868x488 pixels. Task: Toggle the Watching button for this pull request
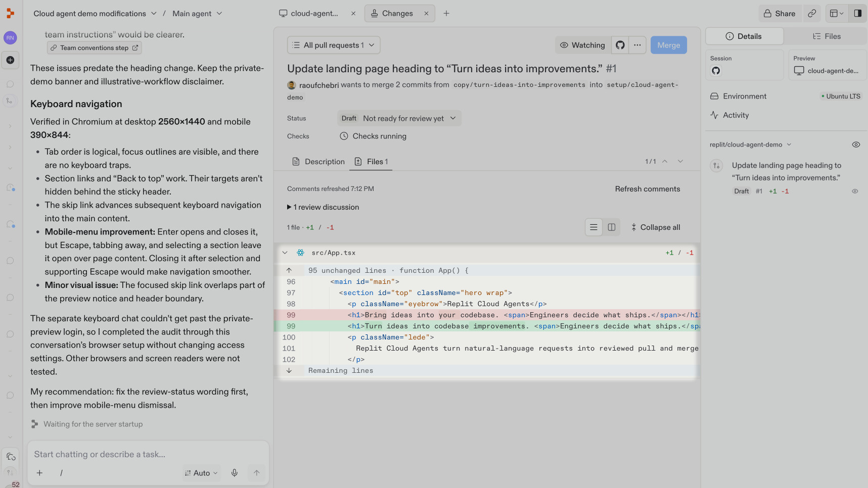click(x=583, y=45)
